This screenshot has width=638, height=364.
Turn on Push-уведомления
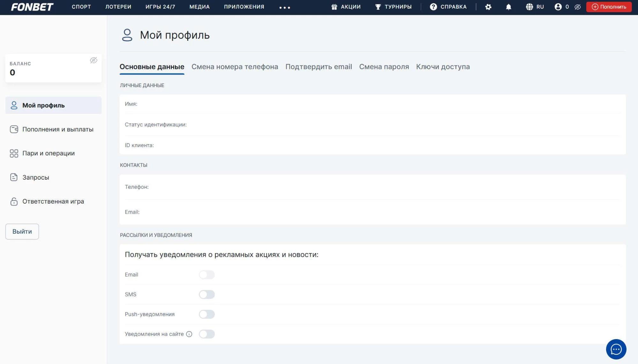(x=207, y=314)
